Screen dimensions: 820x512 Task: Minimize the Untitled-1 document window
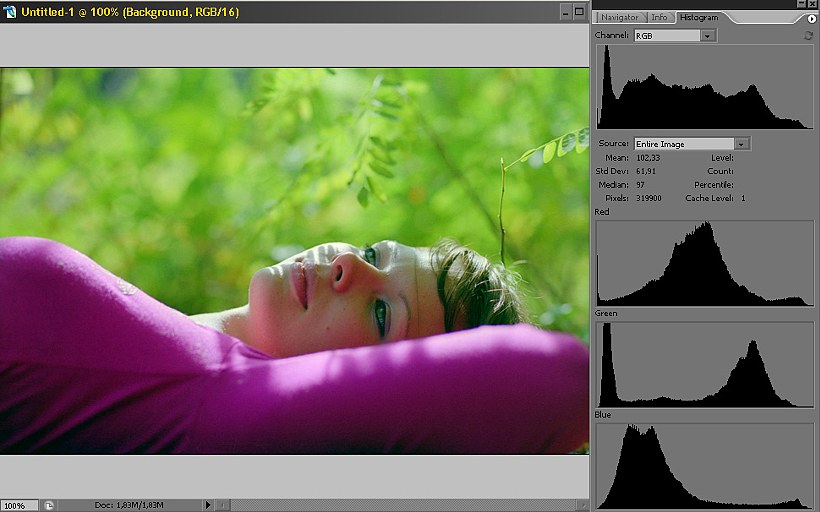[x=565, y=12]
